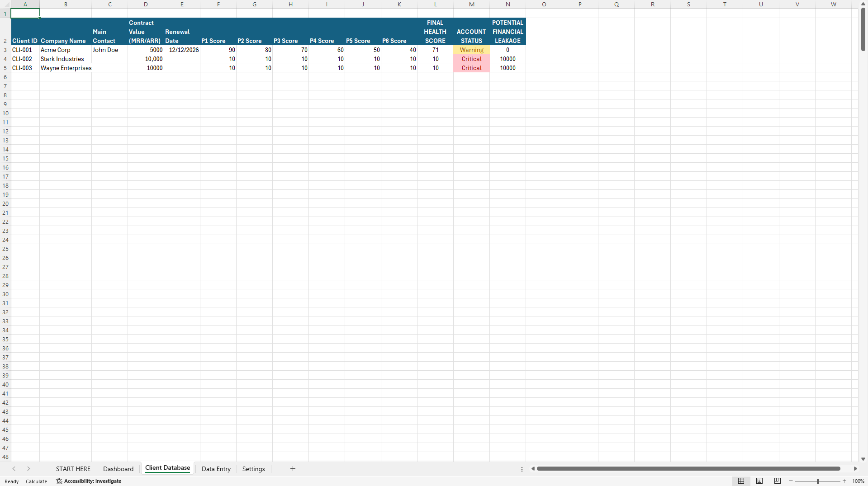Click the Calculate status bar button

coord(36,481)
